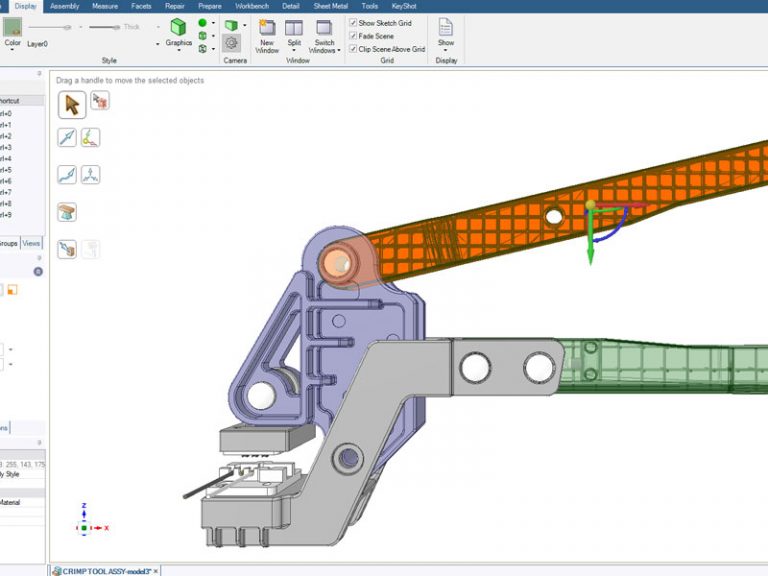Viewport: 768px width, 576px height.
Task: Open the Graphics style cube
Action: click(178, 28)
